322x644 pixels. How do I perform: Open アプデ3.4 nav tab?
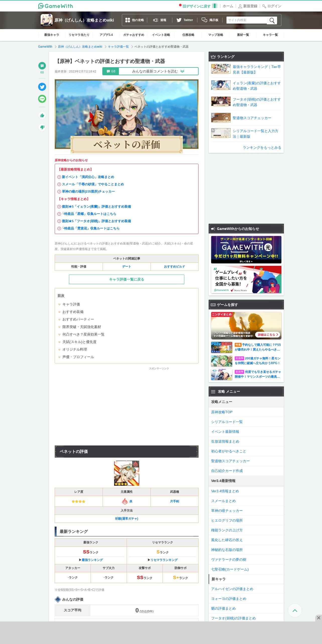106,35
